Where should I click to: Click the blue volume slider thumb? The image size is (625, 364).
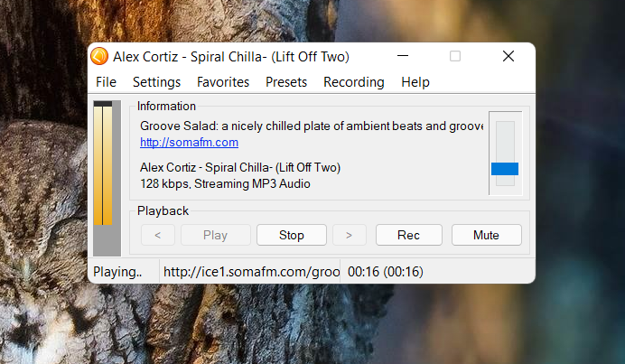click(505, 169)
